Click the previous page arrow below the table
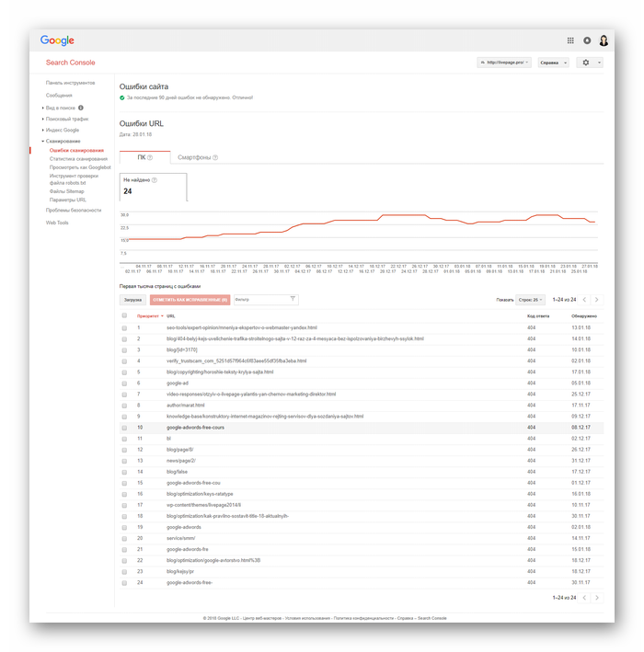The height and width of the screenshot is (652, 644). 584,598
